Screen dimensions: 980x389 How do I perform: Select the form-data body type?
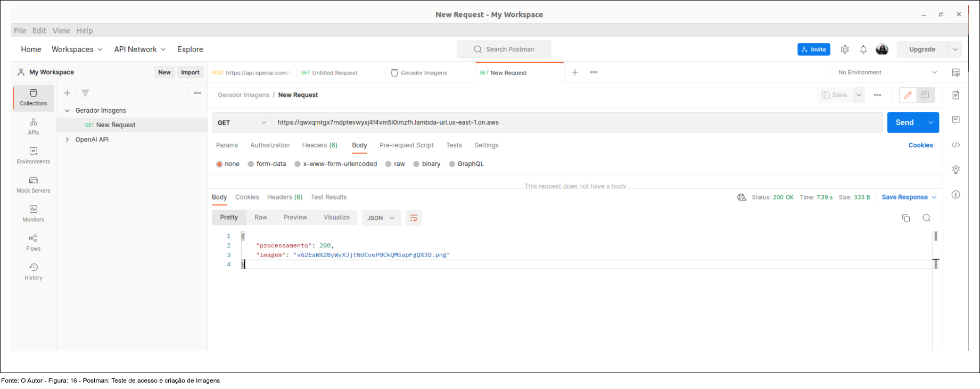(267, 164)
